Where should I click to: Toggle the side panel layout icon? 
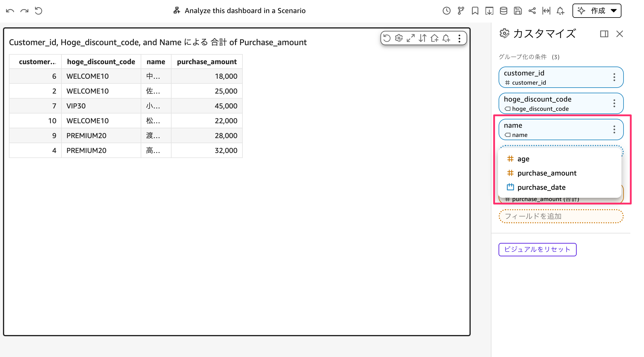tap(604, 34)
